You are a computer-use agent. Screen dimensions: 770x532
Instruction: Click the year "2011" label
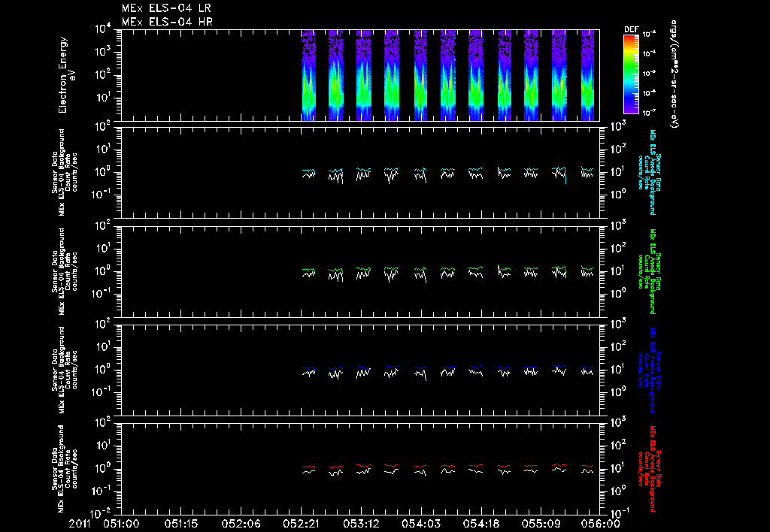[80, 524]
